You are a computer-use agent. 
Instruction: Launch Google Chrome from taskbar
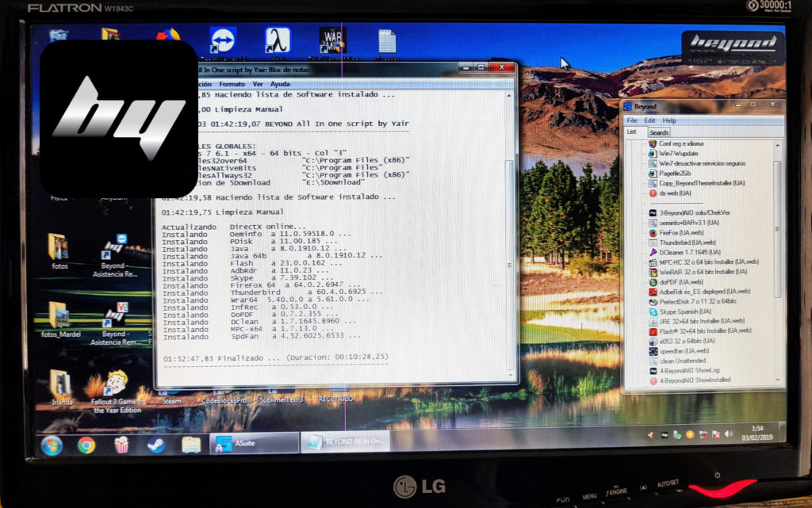click(x=86, y=445)
